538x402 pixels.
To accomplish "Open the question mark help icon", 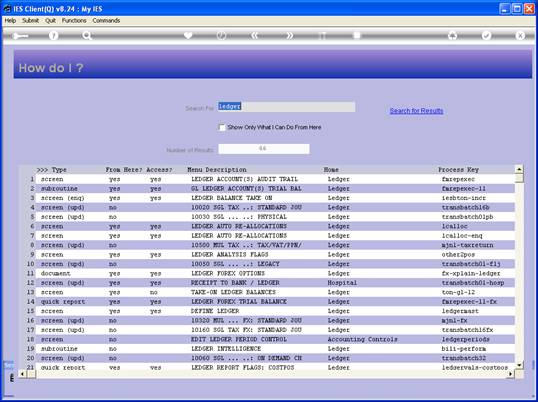I will tap(53, 35).
